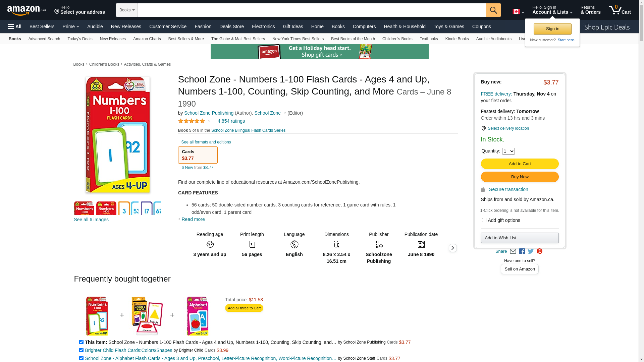Expand the Books search category dropdown
The height and width of the screenshot is (362, 644).
point(127,10)
